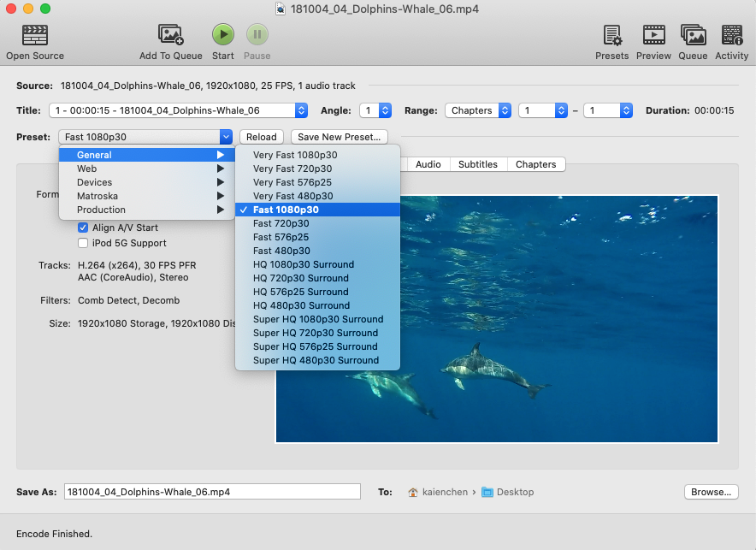Click the Save As filename field

click(212, 492)
